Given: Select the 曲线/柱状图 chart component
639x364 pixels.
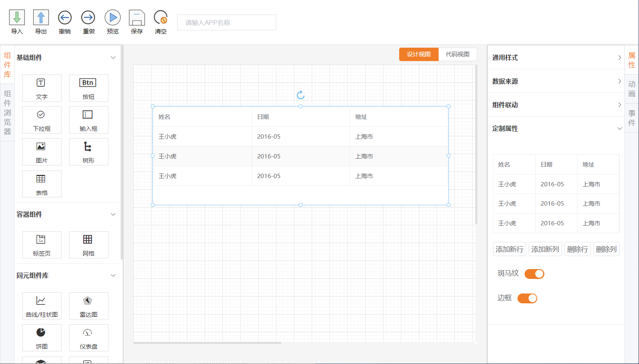Looking at the screenshot, I should [x=42, y=306].
